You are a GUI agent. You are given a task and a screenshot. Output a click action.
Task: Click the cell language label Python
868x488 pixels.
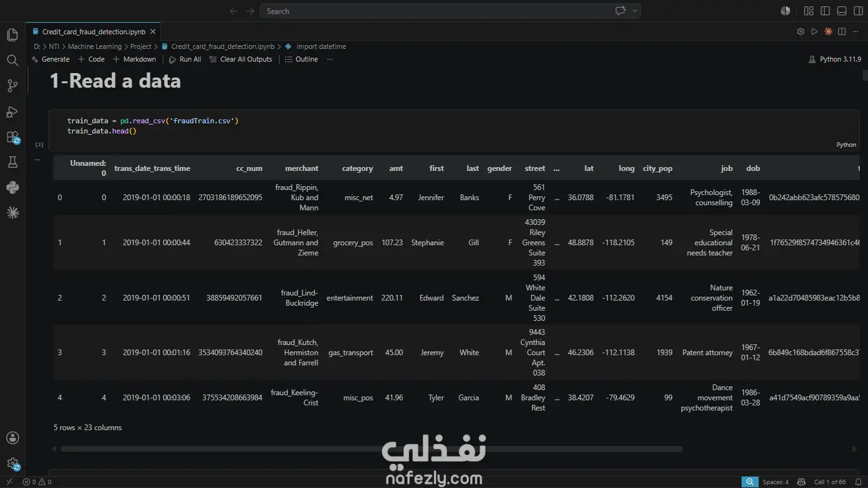[x=846, y=145]
